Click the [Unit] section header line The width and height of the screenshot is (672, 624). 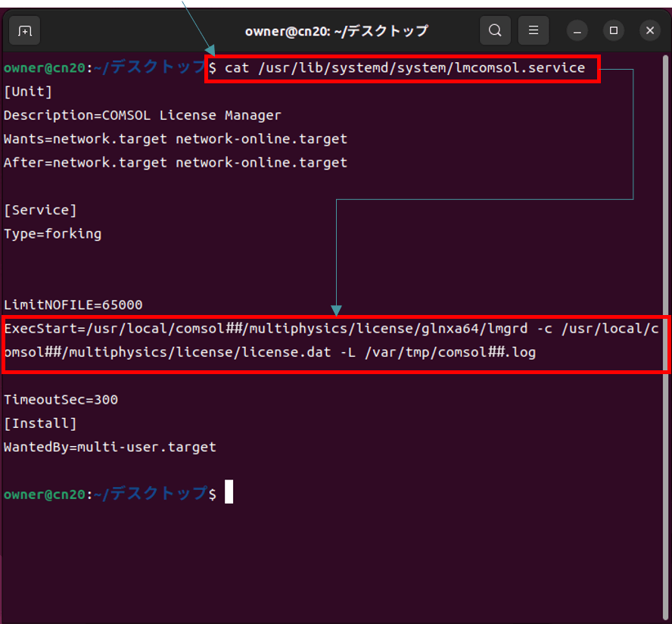28,92
